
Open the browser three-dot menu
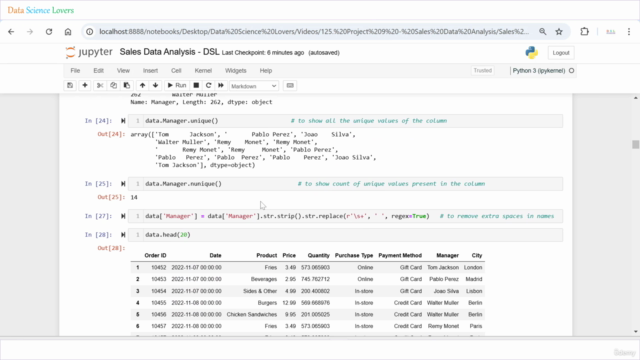tap(629, 31)
